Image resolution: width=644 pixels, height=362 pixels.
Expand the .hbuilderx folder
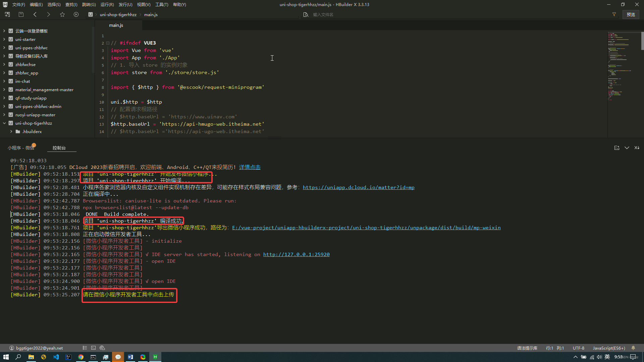click(11, 131)
